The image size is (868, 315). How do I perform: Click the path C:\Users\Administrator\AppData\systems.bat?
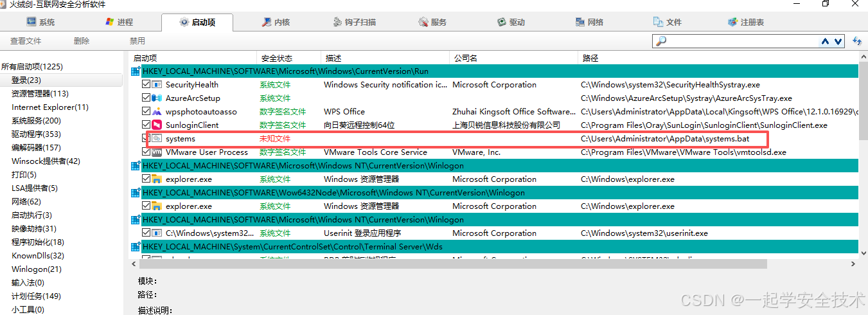point(665,139)
